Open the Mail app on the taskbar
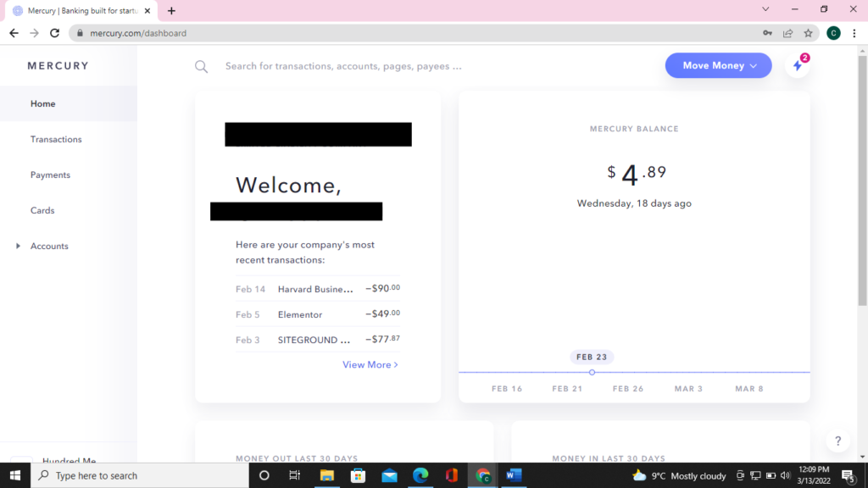This screenshot has width=868, height=488. (x=389, y=475)
